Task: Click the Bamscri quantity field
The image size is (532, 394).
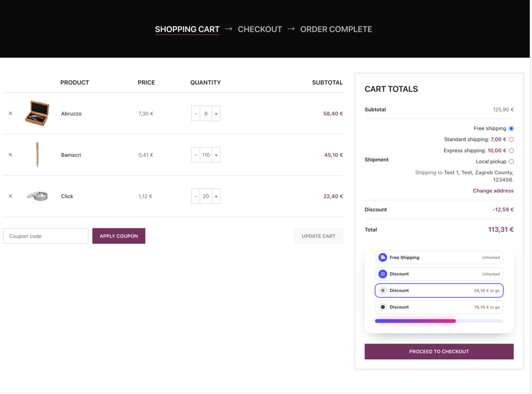Action: pos(206,155)
